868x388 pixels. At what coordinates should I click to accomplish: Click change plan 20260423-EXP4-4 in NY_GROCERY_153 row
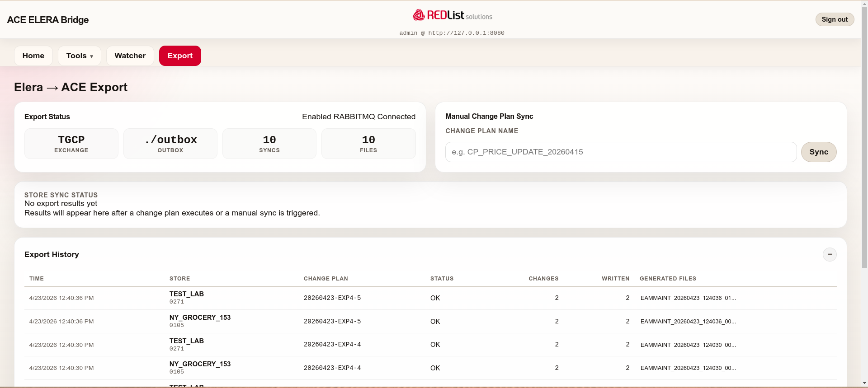click(x=332, y=368)
